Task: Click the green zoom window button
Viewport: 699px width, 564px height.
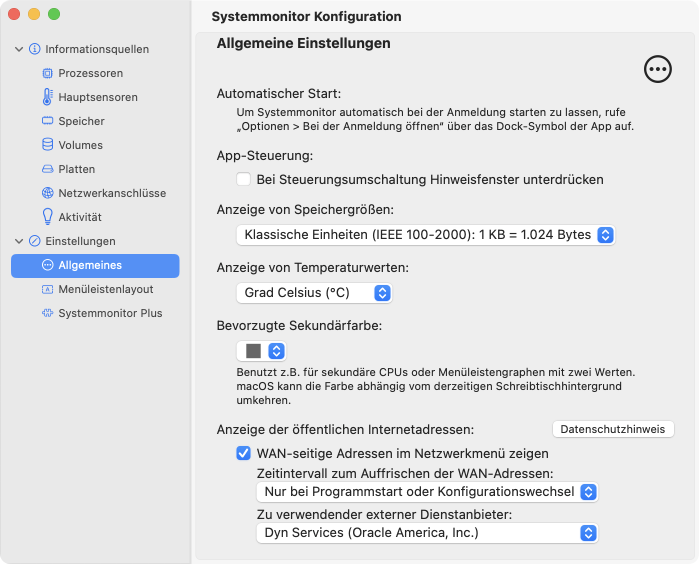Action: point(54,14)
